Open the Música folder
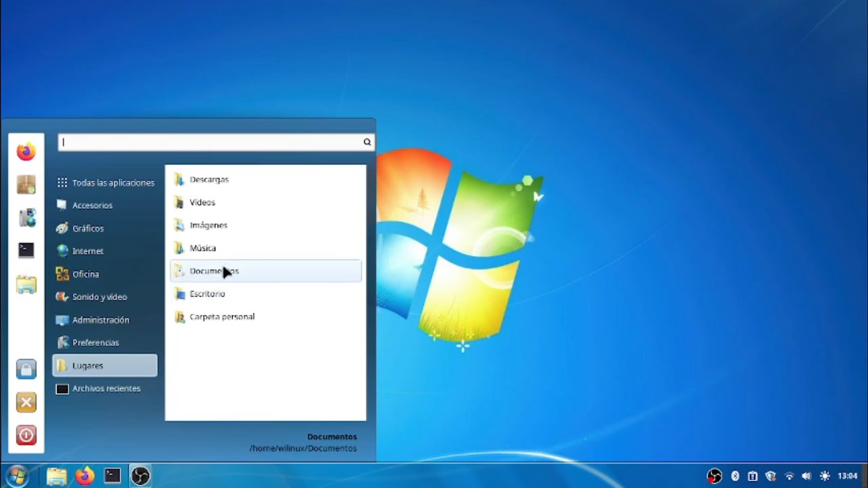This screenshot has height=488, width=868. (266, 248)
